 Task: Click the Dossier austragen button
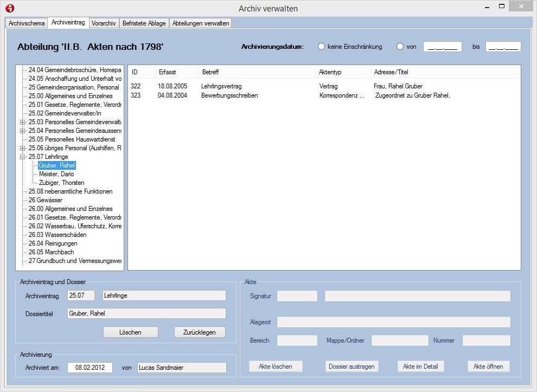[x=351, y=367]
